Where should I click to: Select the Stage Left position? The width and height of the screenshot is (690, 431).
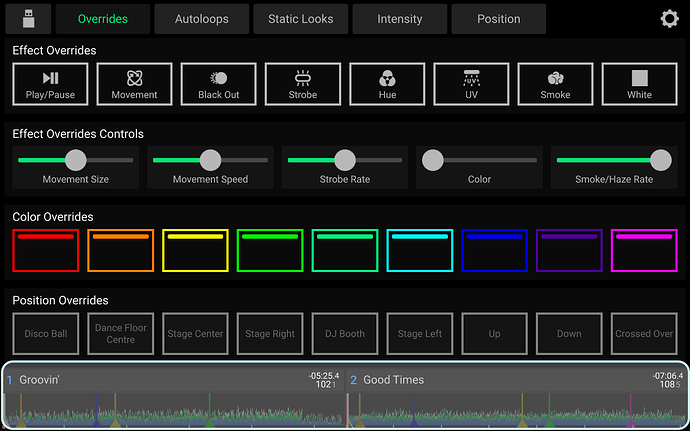420,334
